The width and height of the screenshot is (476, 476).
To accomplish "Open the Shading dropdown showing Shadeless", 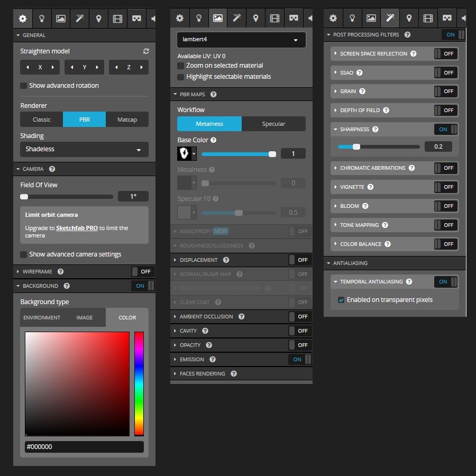I will 84,149.
